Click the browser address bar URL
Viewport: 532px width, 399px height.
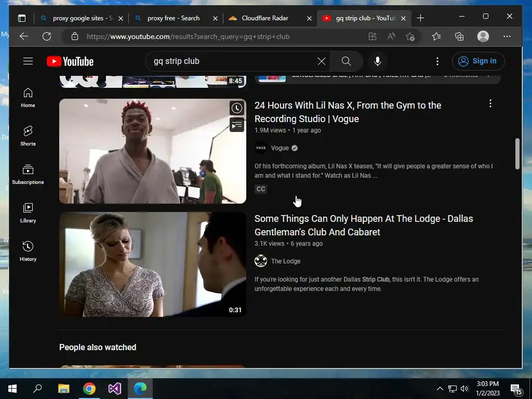click(x=188, y=37)
